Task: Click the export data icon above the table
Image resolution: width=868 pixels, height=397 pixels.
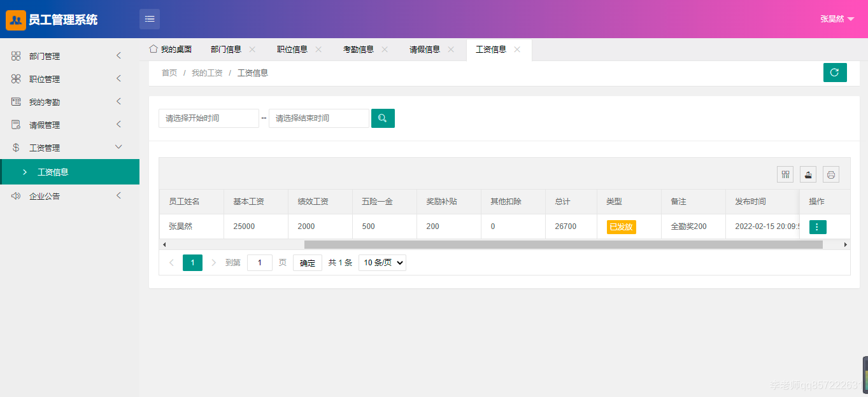Action: 808,174
